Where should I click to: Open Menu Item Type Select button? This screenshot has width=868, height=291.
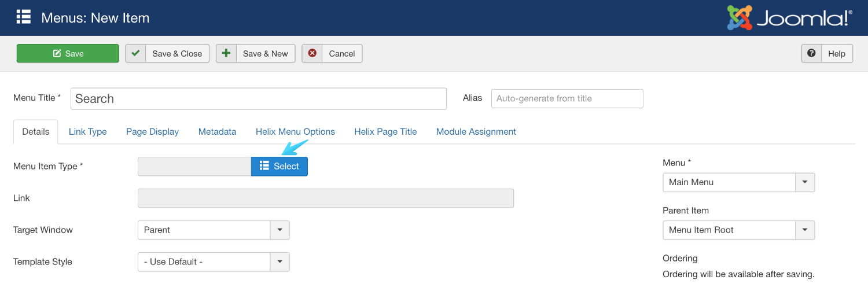(279, 166)
